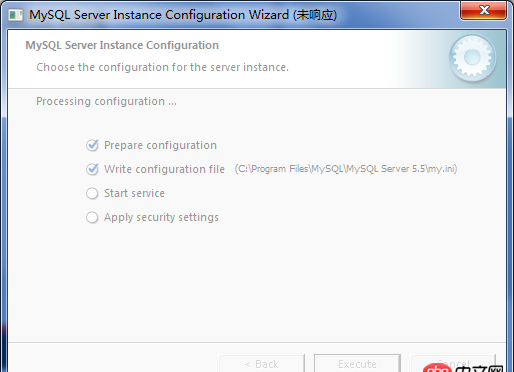The height and width of the screenshot is (372, 514).
Task: Click the 'Processing configuration ...' status text
Action: 106,101
